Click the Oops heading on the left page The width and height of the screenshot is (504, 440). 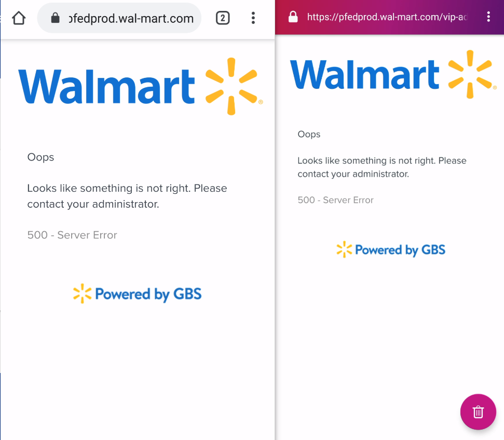point(40,157)
